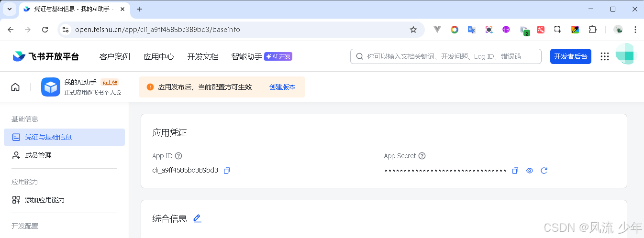Screen dimensions: 644x238
Task: Click the 创建版本 link
Action: (282, 87)
